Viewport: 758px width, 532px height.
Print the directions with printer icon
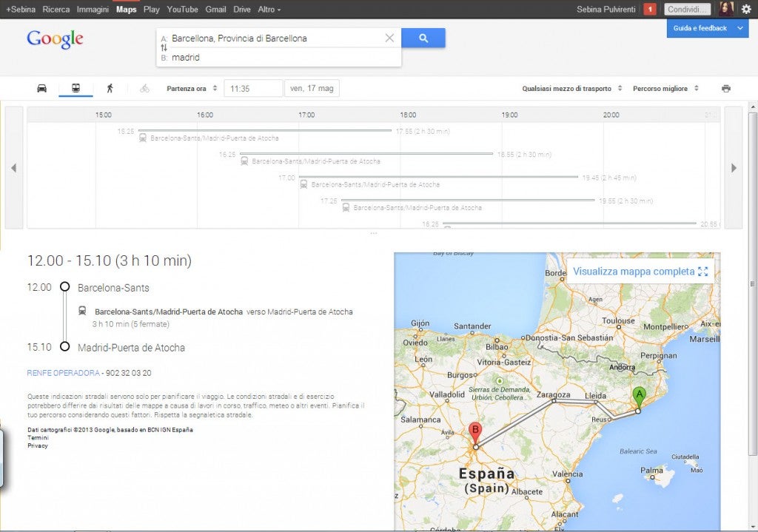click(x=725, y=89)
